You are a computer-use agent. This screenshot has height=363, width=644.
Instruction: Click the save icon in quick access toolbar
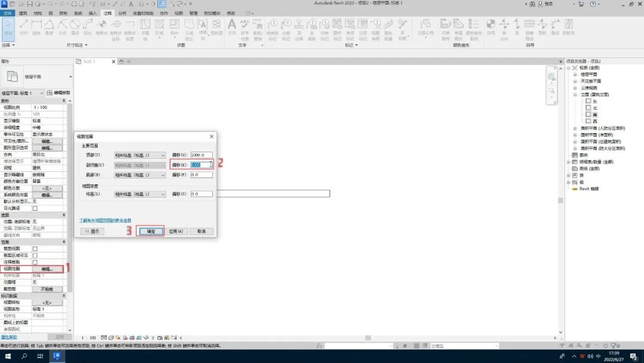30,4
